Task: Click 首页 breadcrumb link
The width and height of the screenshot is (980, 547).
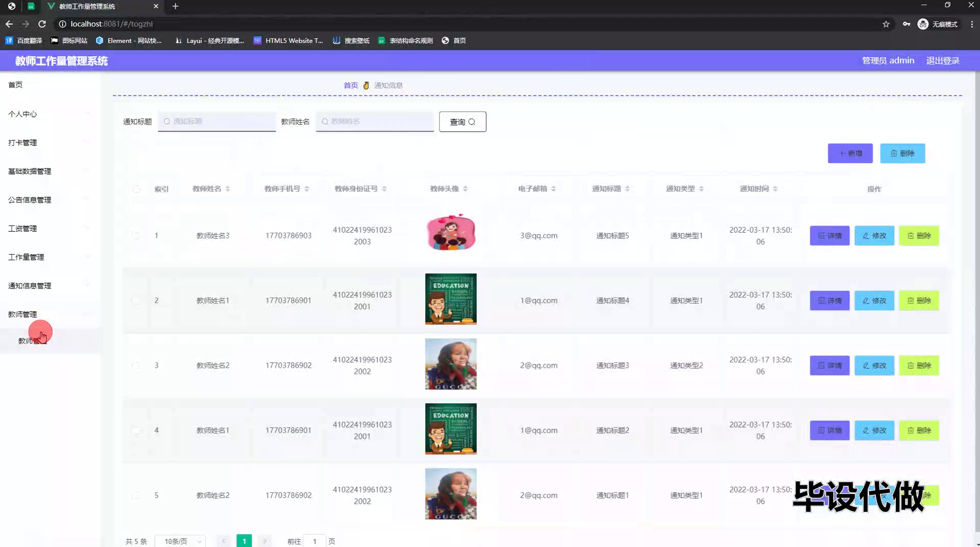Action: [351, 85]
